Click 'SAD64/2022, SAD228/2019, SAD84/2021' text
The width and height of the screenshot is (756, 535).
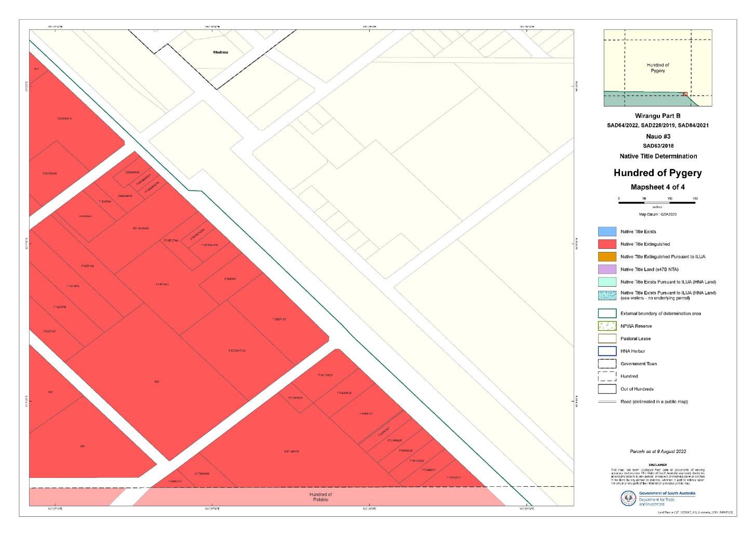657,125
